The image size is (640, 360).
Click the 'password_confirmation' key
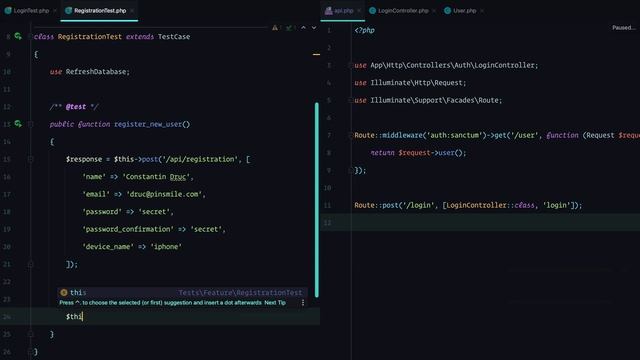(x=128, y=229)
